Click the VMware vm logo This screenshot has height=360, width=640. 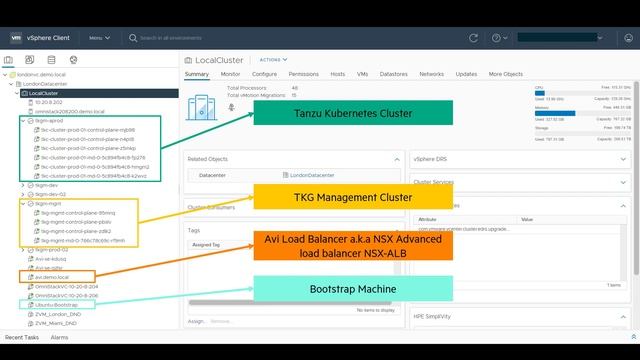click(16, 38)
